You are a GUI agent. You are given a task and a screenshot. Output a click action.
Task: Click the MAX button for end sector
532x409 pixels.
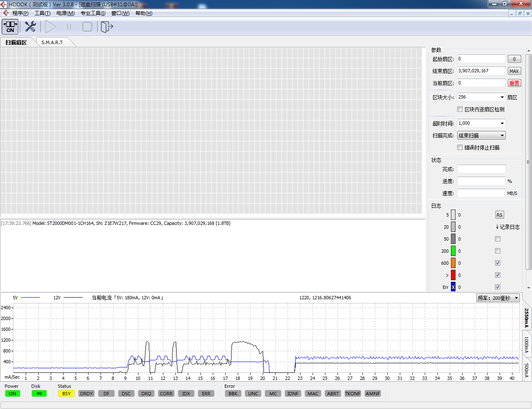click(x=514, y=71)
